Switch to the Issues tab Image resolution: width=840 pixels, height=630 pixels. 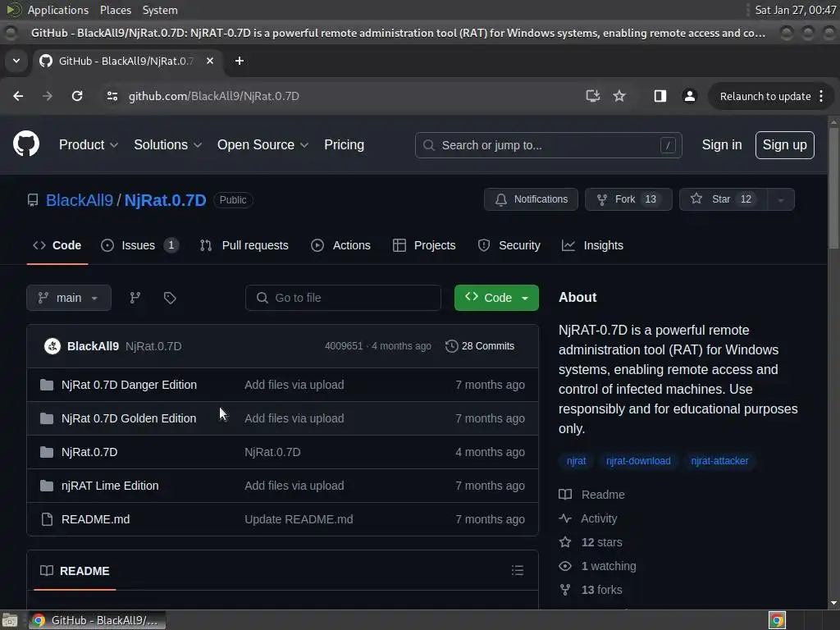(139, 245)
